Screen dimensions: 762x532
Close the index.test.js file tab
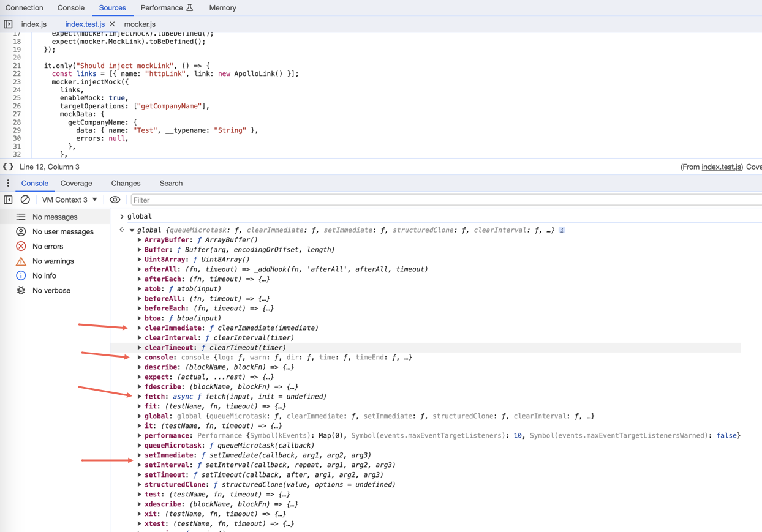[x=112, y=24]
